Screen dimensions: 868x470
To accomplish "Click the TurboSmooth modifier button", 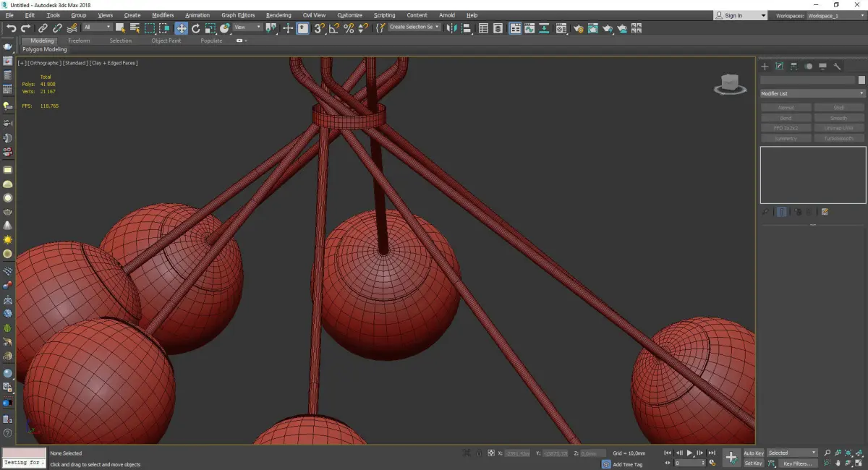I will pos(839,138).
